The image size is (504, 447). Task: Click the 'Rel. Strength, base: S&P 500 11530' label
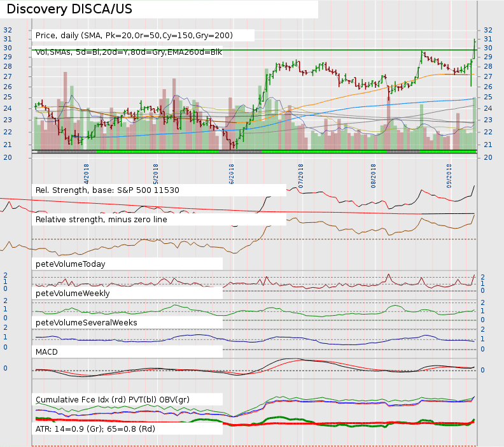pos(108,190)
